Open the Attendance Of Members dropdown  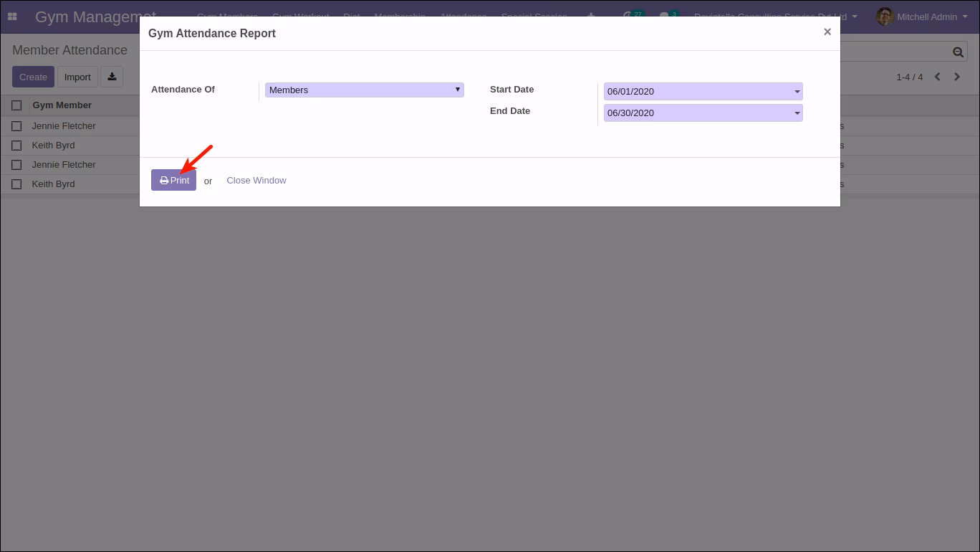point(365,90)
